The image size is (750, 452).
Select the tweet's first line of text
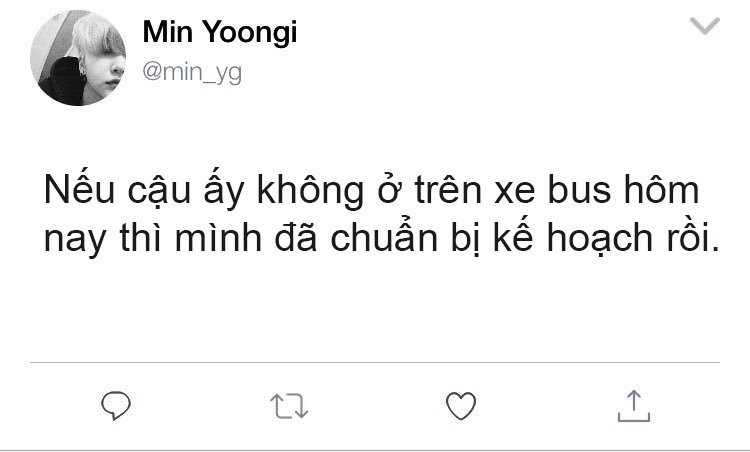click(372, 190)
